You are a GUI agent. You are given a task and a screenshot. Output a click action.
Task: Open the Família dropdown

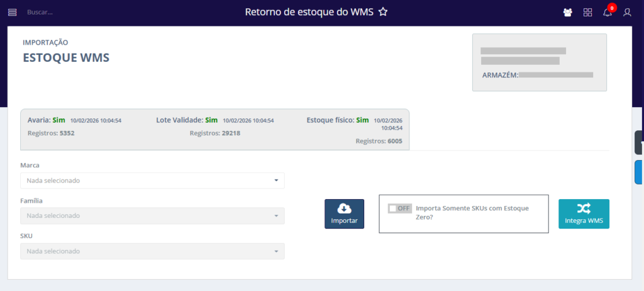pyautogui.click(x=152, y=216)
